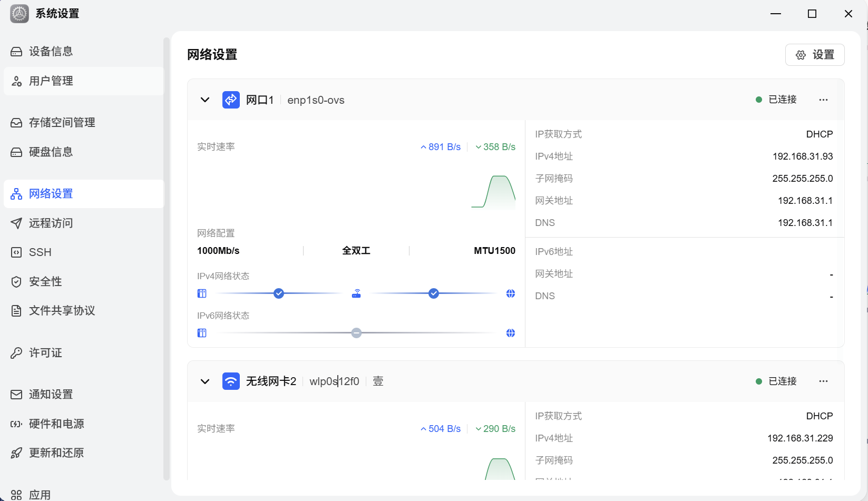Collapse the 无线网卡2 section
Viewport: 868px width, 501px height.
click(x=205, y=381)
